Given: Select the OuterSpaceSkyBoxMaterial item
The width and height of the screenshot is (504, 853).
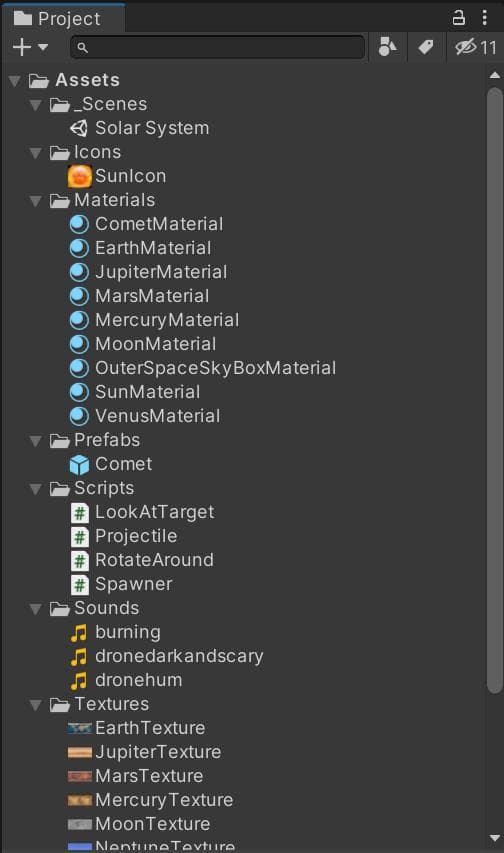Looking at the screenshot, I should [202, 368].
